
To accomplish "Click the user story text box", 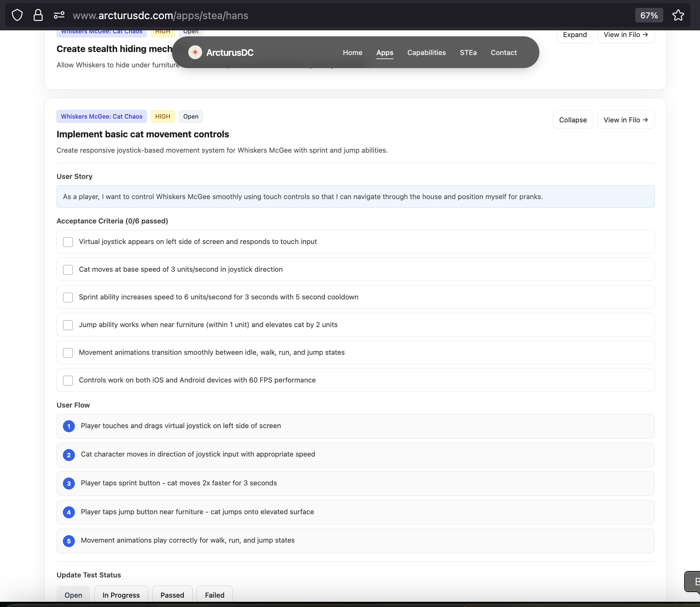I will [355, 196].
